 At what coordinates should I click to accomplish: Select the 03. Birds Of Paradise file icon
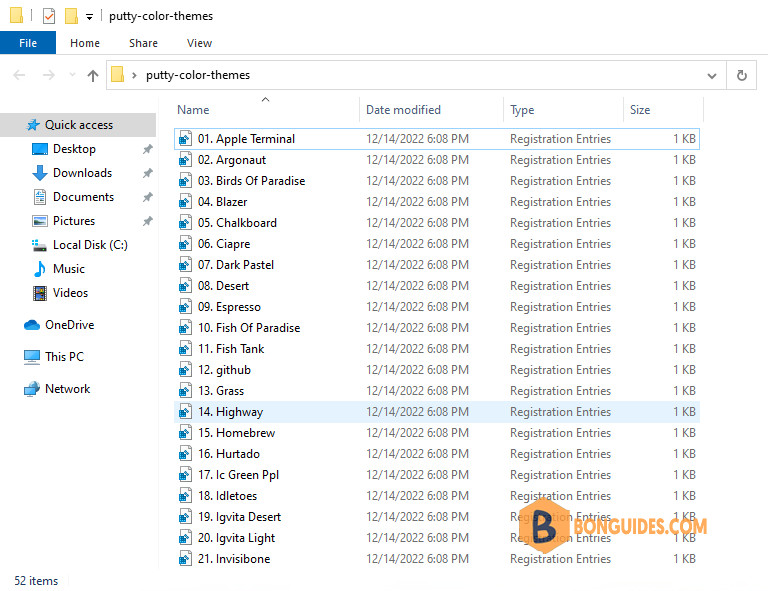click(x=185, y=181)
